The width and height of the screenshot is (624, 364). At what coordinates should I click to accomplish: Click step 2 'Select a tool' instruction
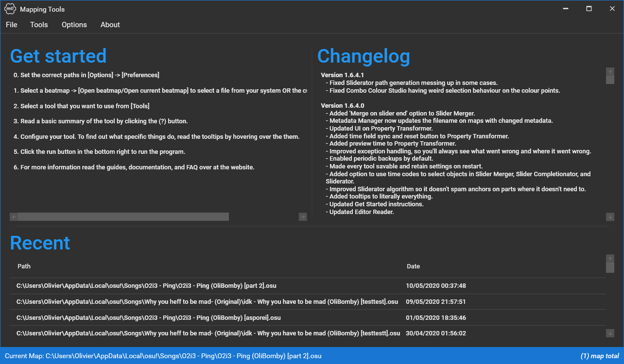[82, 106]
